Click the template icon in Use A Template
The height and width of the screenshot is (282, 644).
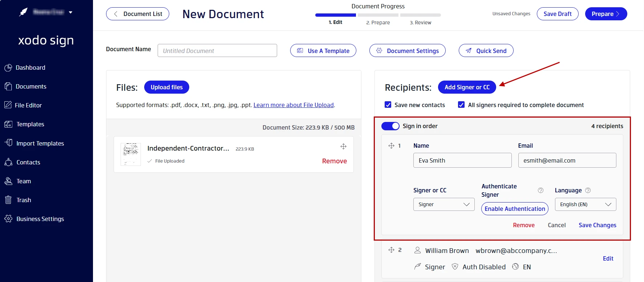300,50
